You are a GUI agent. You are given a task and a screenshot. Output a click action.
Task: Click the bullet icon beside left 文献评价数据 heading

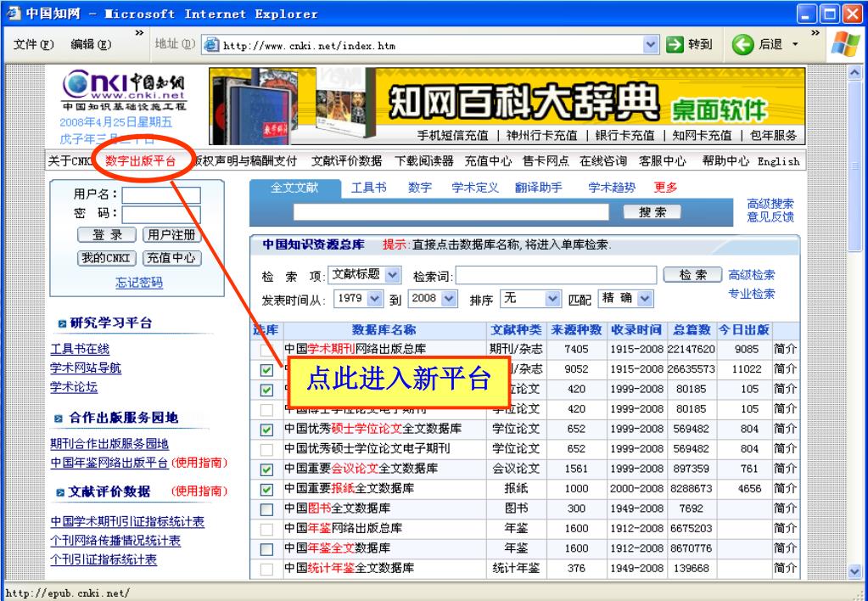60,491
